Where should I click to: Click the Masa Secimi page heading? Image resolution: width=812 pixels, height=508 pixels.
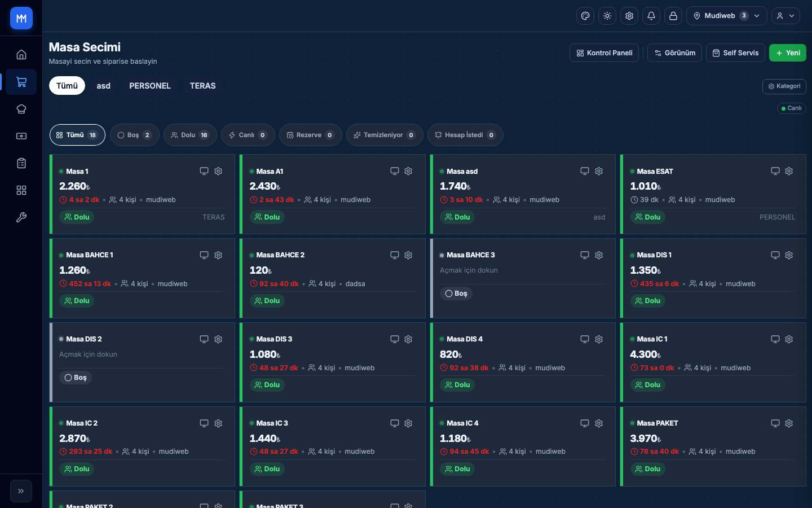85,47
